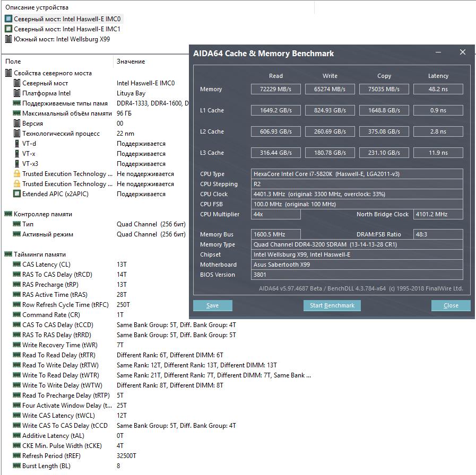Click the Значение column header

click(131, 61)
